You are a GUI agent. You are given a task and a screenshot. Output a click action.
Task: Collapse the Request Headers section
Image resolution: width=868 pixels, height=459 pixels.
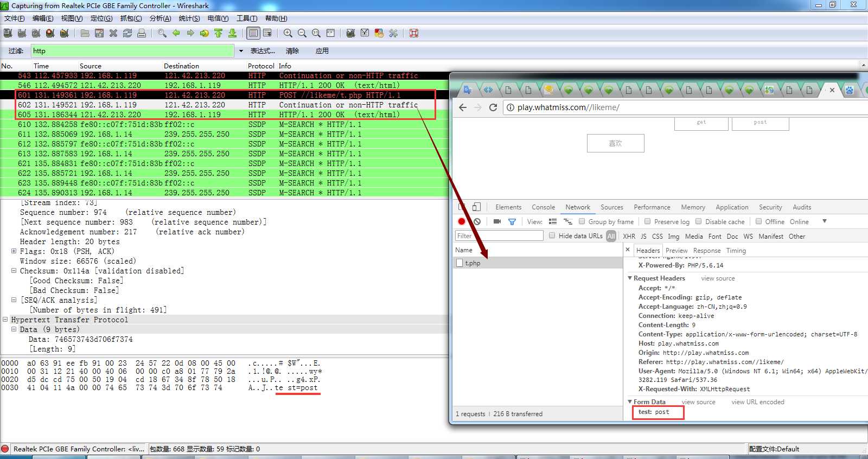[x=630, y=278]
